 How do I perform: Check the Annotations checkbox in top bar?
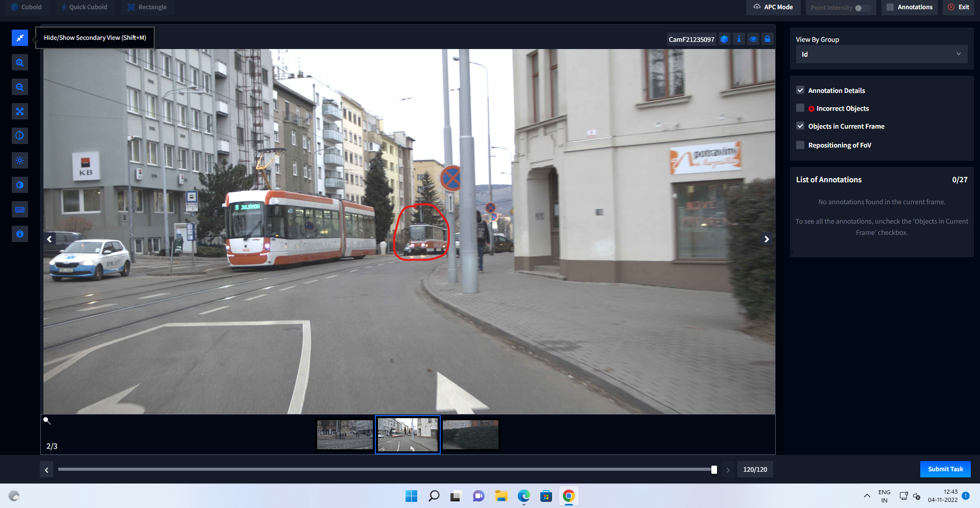(890, 7)
